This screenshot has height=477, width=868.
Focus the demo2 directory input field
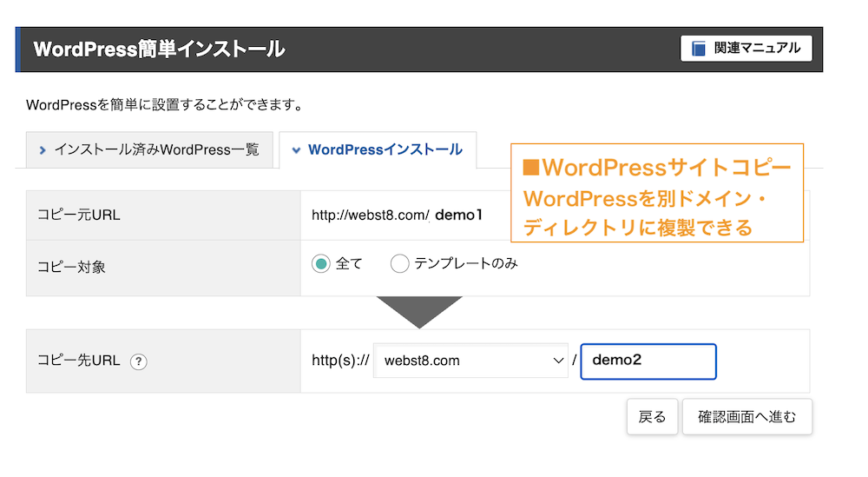pos(648,361)
